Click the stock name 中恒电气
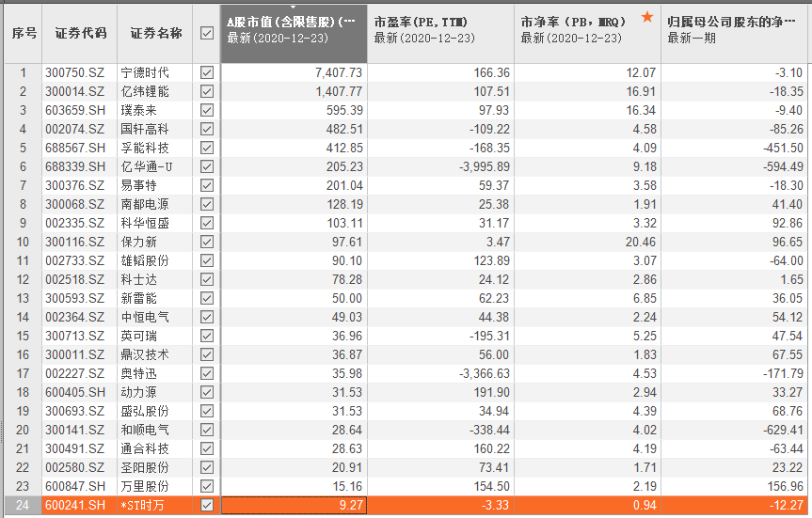The width and height of the screenshot is (812, 518). 145,317
